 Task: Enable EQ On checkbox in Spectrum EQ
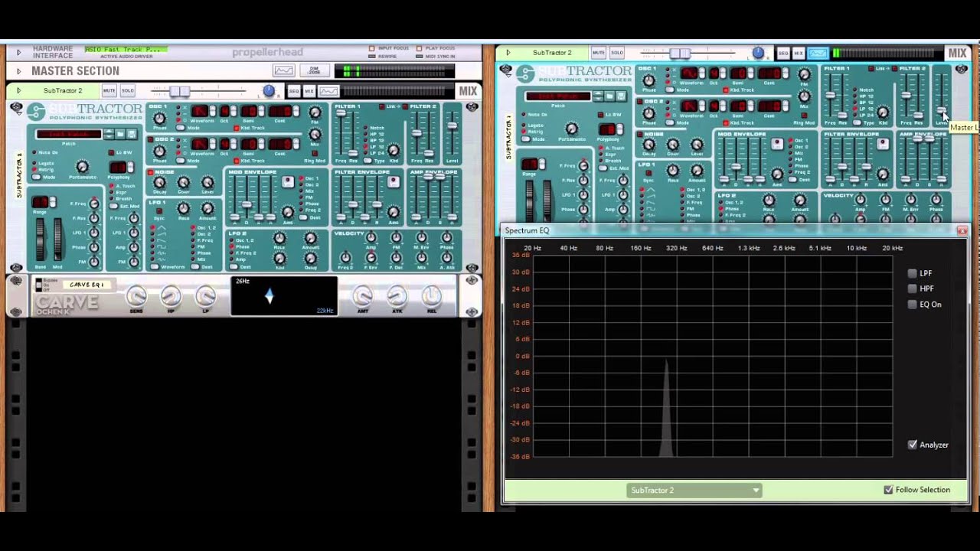pos(912,304)
